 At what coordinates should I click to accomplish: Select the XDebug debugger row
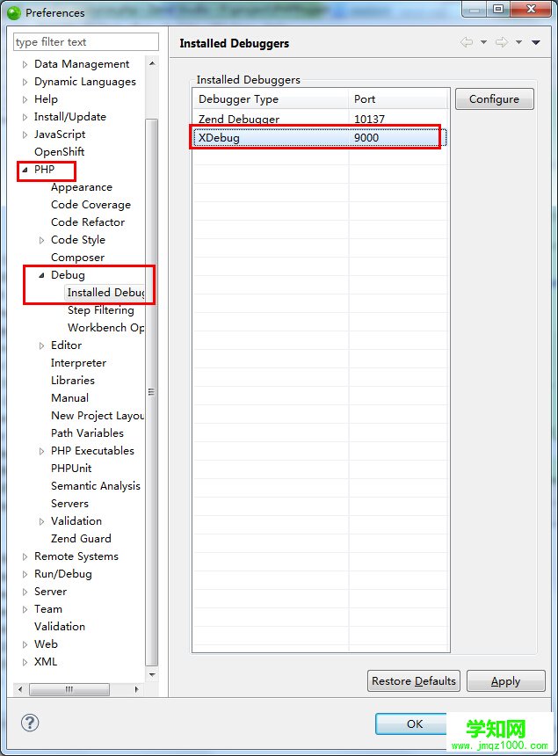click(320, 138)
